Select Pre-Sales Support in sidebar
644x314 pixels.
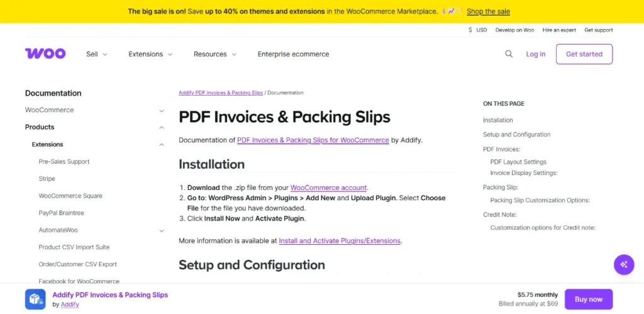pyautogui.click(x=64, y=162)
